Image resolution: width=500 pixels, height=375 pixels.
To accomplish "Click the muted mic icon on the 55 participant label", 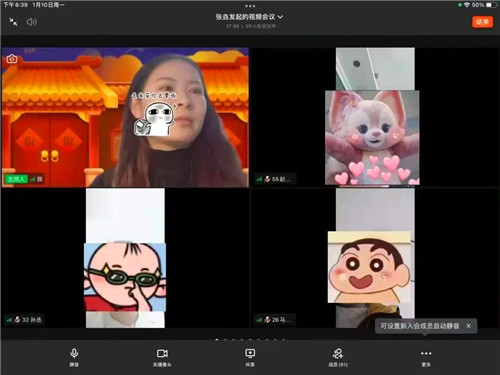I will 267,179.
